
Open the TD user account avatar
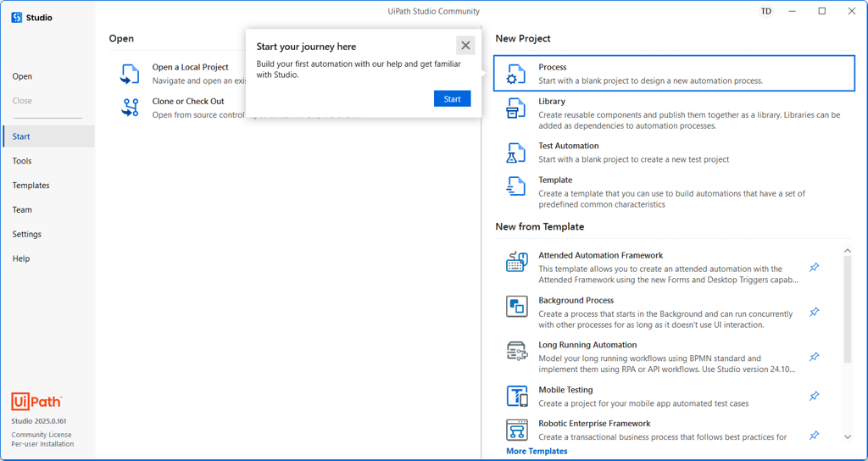[766, 11]
